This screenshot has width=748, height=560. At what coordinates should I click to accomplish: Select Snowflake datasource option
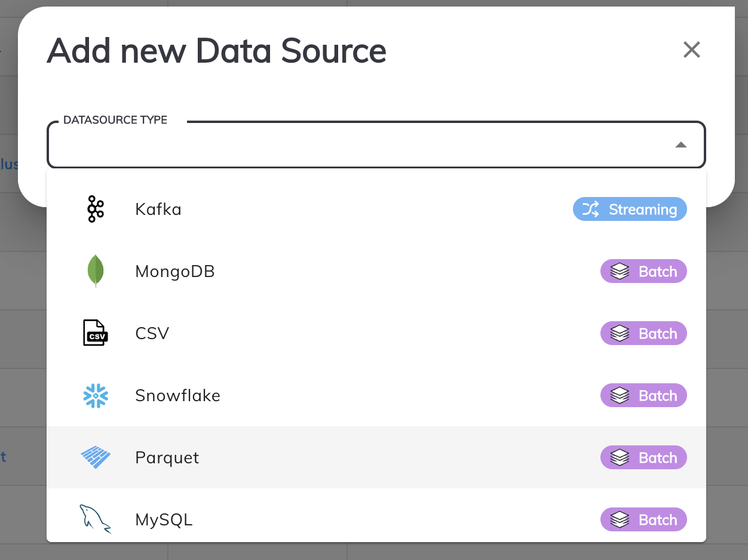(x=177, y=395)
